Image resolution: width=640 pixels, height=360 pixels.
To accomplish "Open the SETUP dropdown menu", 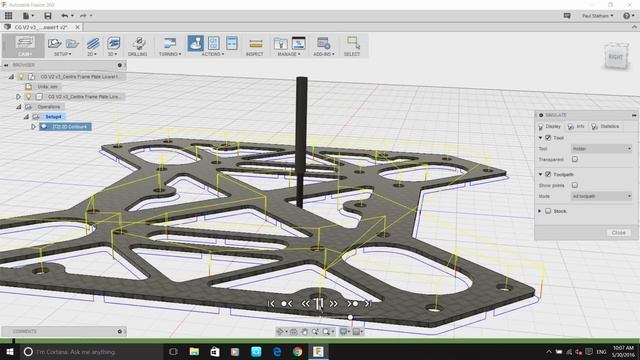I will (x=63, y=54).
